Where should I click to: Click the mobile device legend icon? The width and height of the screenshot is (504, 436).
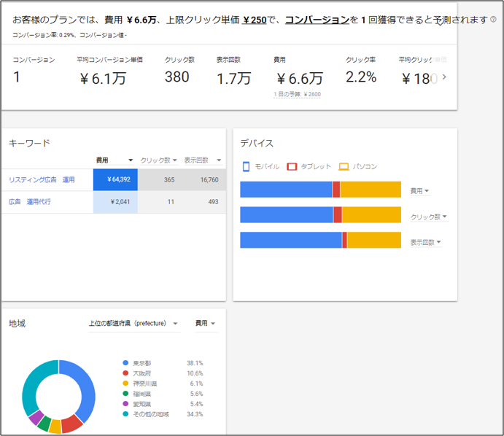(x=246, y=166)
